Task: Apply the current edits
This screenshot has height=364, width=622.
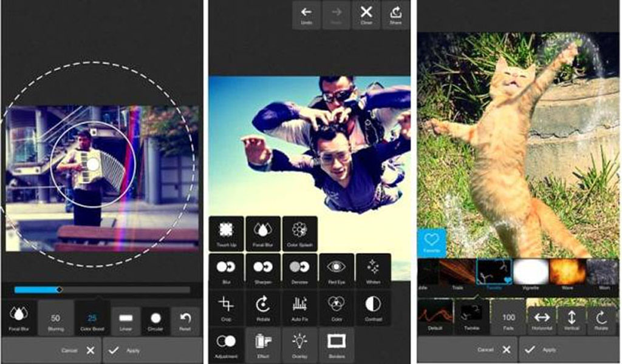Action: pyautogui.click(x=120, y=351)
